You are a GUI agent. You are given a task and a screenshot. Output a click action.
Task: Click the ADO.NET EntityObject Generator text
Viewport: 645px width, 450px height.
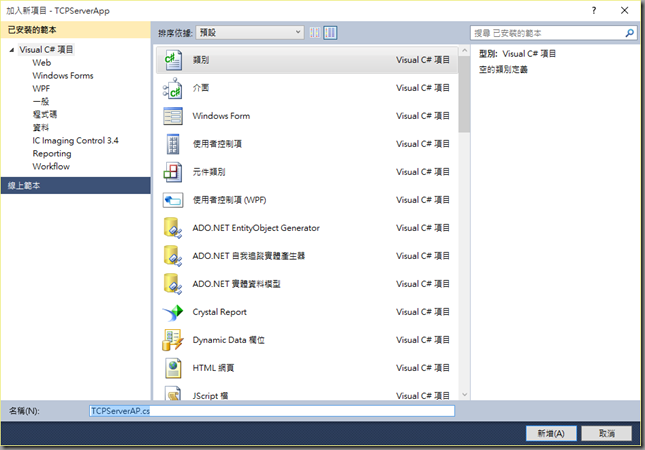point(256,228)
